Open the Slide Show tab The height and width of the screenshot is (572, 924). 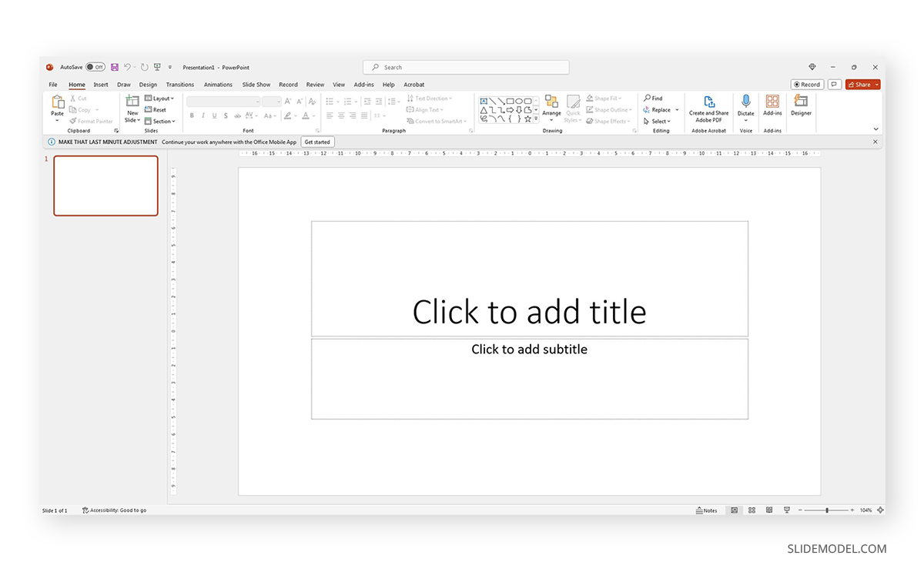pos(256,85)
